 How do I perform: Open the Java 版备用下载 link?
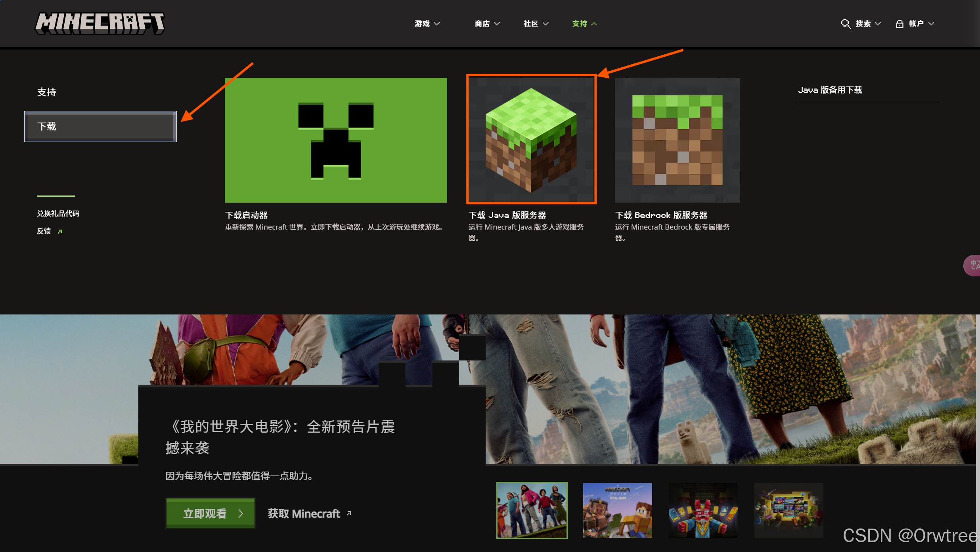pyautogui.click(x=830, y=90)
